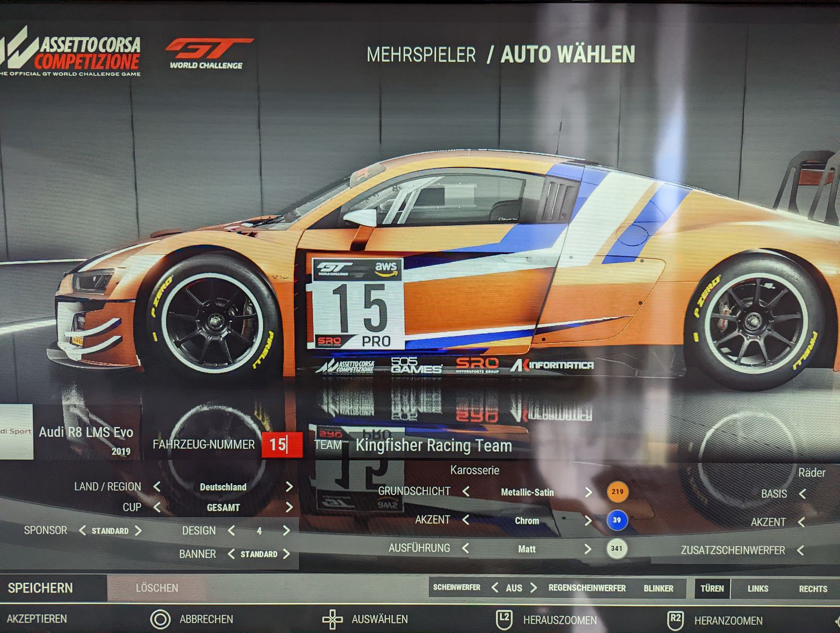Screen dimensions: 840x633
Task: Toggle the Regenscheinwerfer rain lights
Action: (x=587, y=588)
